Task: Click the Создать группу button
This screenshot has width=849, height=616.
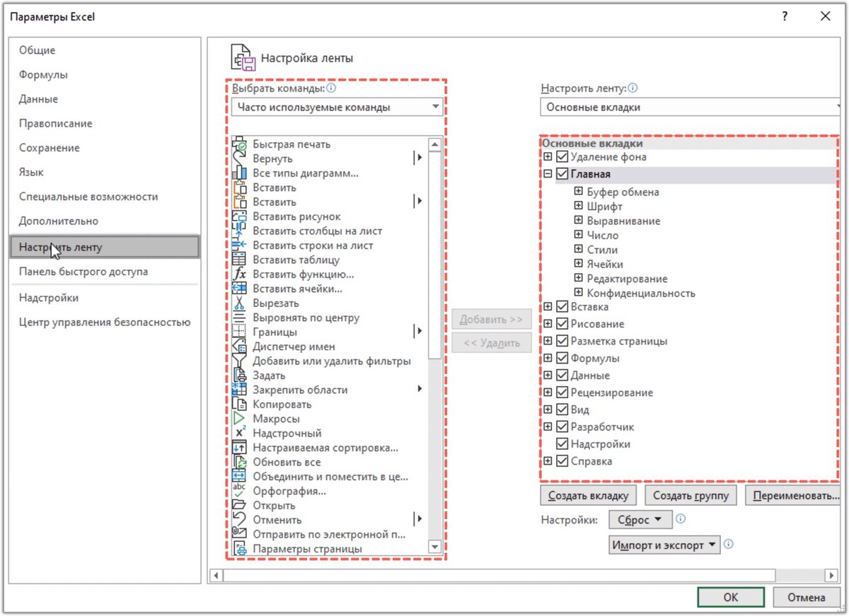Action: pos(691,496)
